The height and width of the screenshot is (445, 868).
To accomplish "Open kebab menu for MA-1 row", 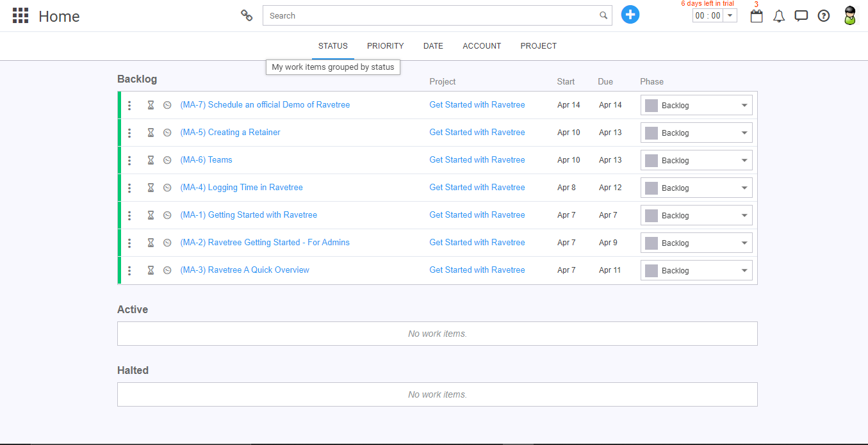I will pos(129,215).
